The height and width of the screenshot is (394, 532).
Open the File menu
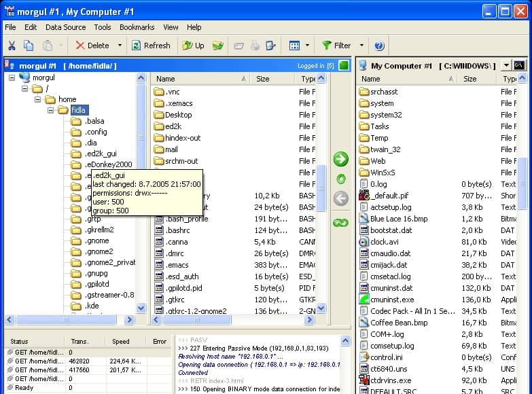pyautogui.click(x=10, y=27)
